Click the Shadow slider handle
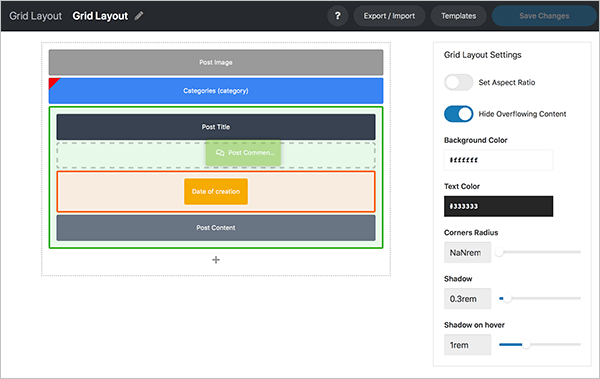This screenshot has height=379, width=600. (x=507, y=299)
